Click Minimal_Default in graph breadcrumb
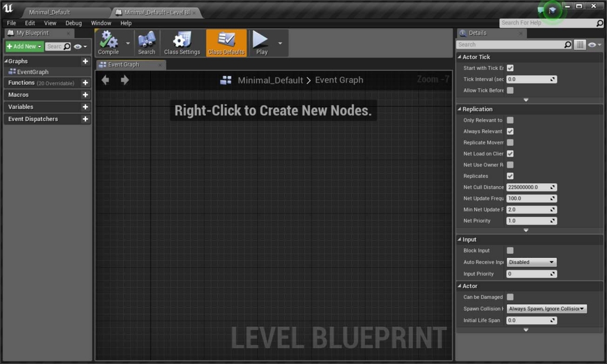This screenshot has height=364, width=607. point(270,80)
